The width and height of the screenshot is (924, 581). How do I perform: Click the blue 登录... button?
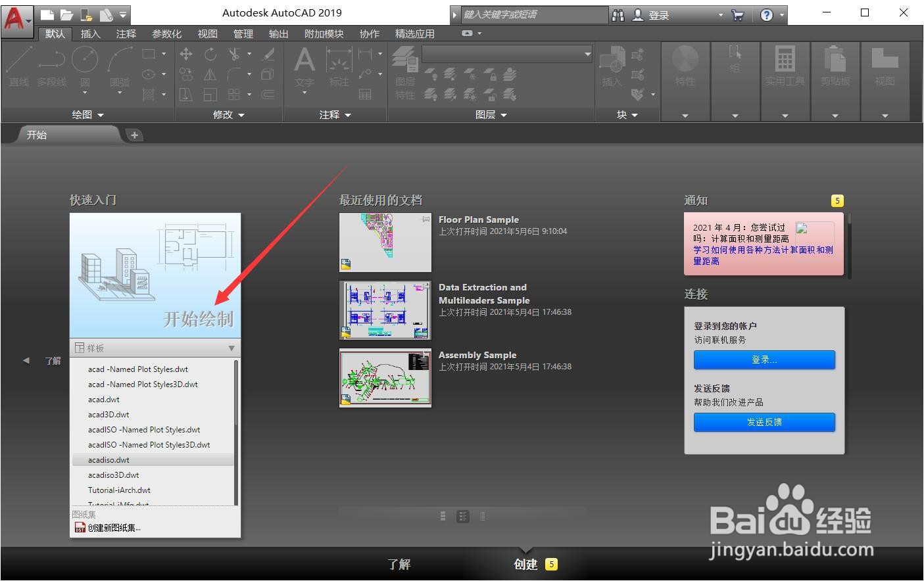pyautogui.click(x=764, y=360)
